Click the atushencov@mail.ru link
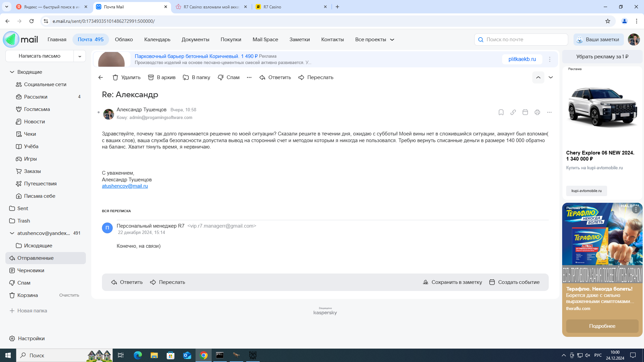This screenshot has height=362, width=644. tap(125, 186)
